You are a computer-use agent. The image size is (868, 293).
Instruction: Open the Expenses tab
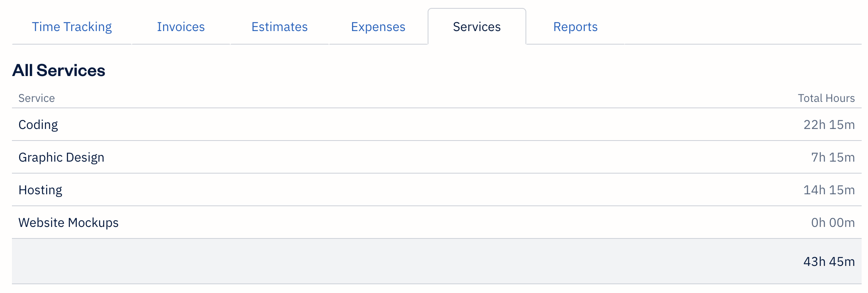pyautogui.click(x=378, y=27)
